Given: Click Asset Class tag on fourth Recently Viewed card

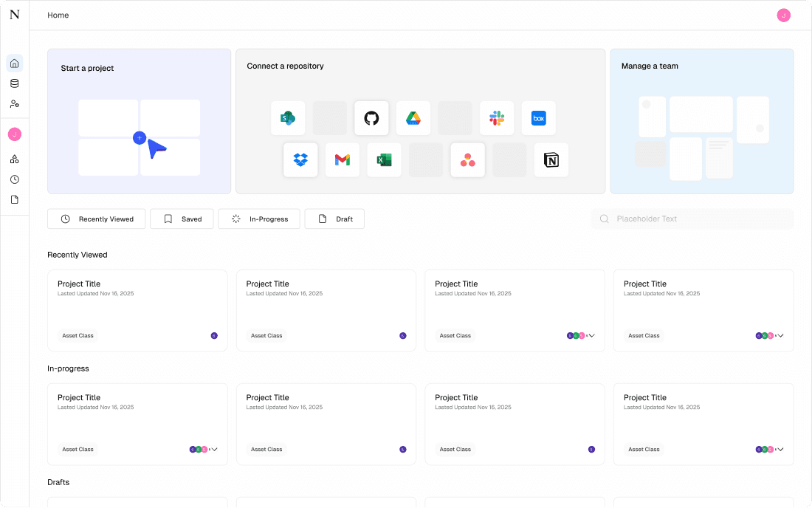Looking at the screenshot, I should 644,335.
